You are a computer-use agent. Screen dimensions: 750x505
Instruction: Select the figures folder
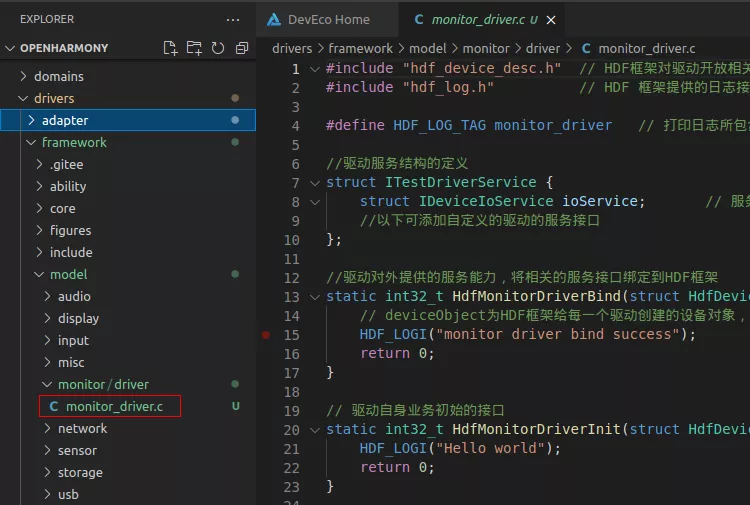pos(70,231)
